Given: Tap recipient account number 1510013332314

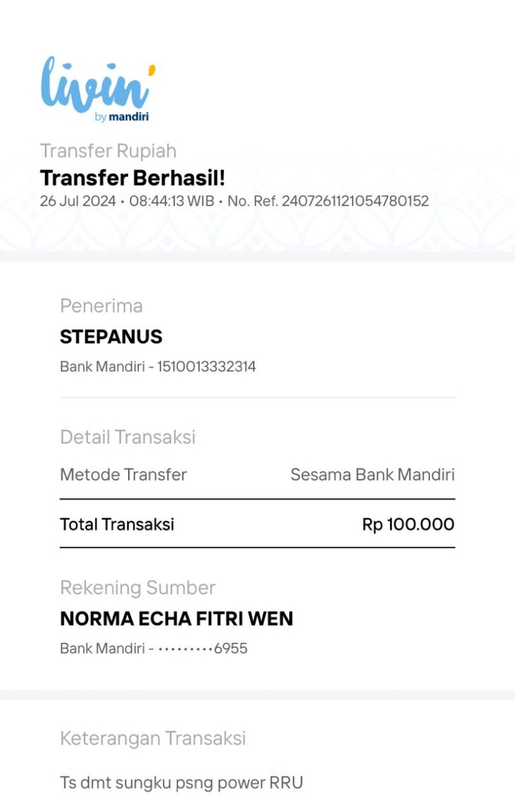Looking at the screenshot, I should tap(207, 367).
